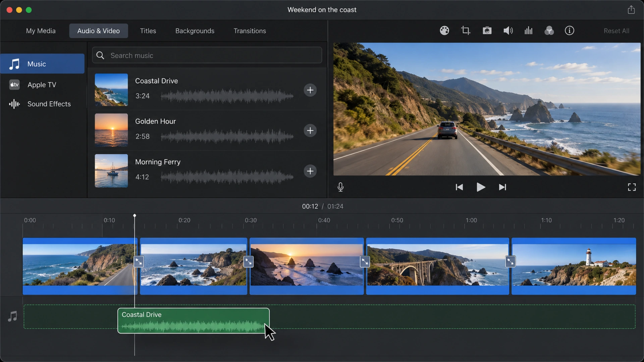
Task: Play the video preview
Action: (x=481, y=187)
